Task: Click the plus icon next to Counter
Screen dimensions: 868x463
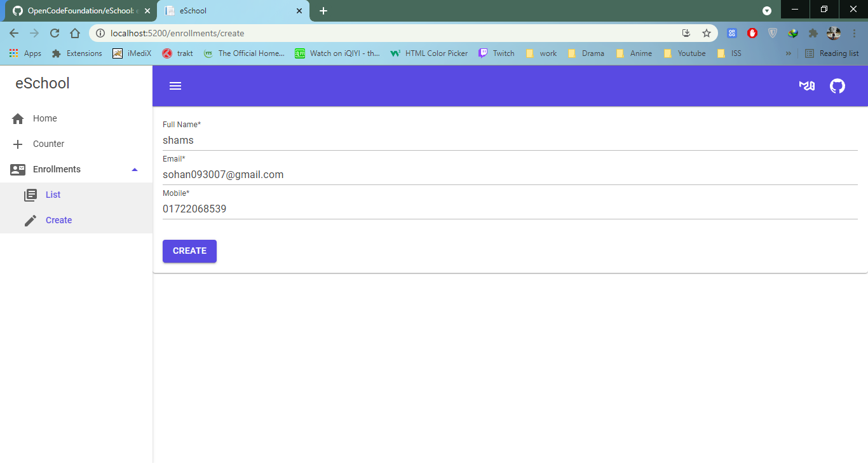Action: click(x=18, y=144)
